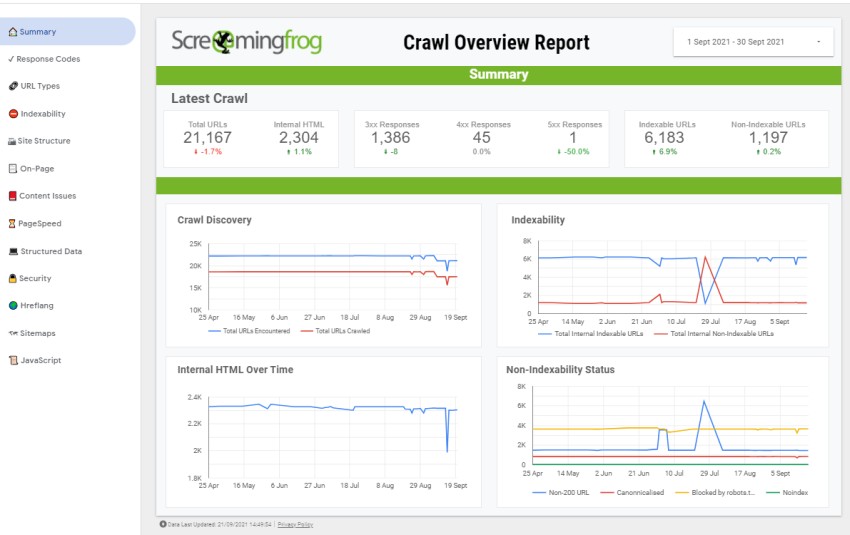The height and width of the screenshot is (535, 850).
Task: Navigate to Sitemaps page
Action: pos(37,333)
